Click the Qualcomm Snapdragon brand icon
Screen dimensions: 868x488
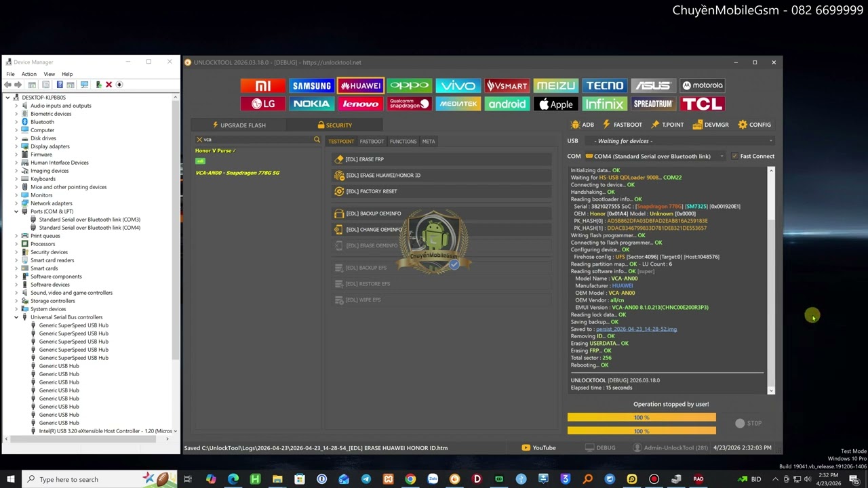coord(409,104)
